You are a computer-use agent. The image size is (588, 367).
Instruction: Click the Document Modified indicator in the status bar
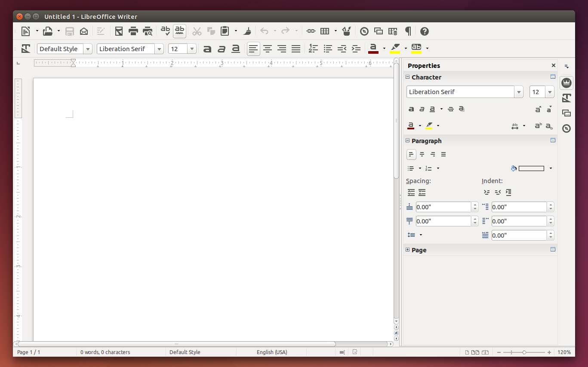click(355, 352)
